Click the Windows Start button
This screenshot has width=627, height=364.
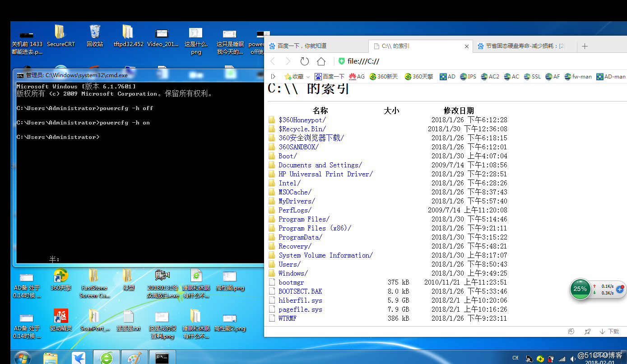pyautogui.click(x=22, y=358)
